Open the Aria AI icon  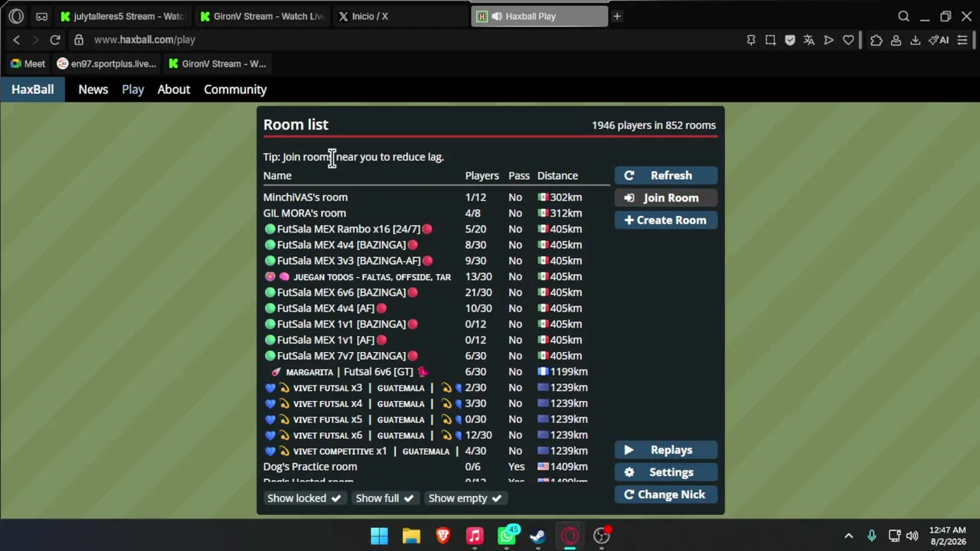point(939,40)
